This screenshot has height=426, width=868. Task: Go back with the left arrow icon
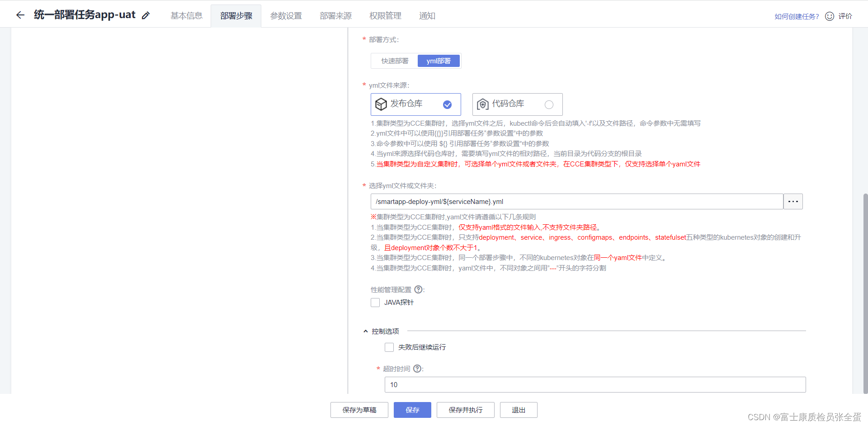(x=20, y=15)
